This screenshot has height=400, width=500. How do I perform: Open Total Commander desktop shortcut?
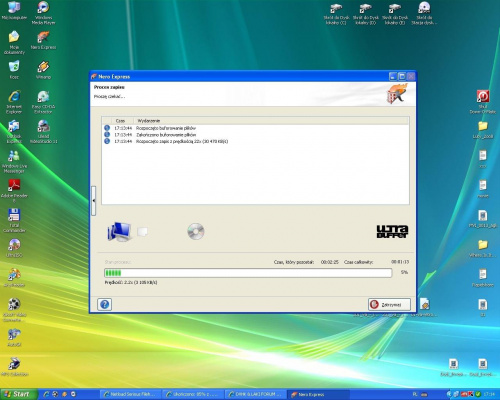[14, 220]
